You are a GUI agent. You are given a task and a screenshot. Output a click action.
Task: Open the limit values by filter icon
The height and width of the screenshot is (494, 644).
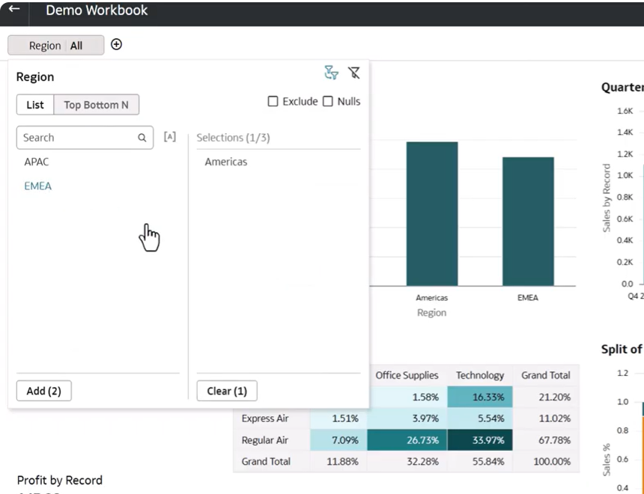pyautogui.click(x=331, y=73)
